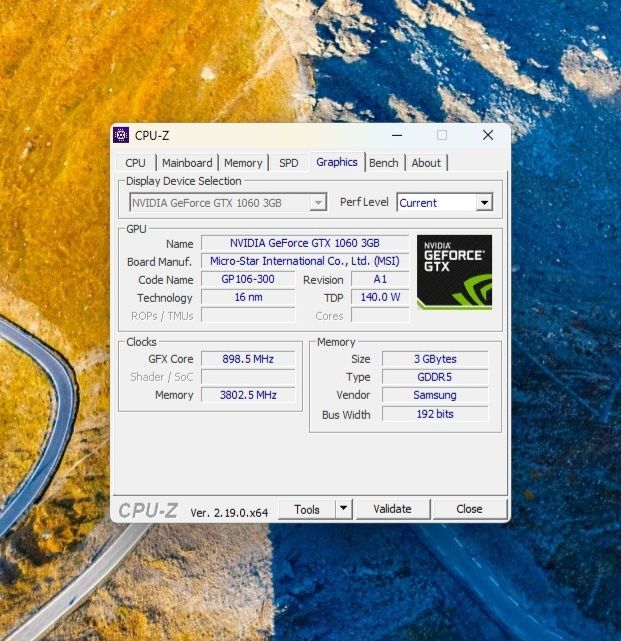The width and height of the screenshot is (621, 641).
Task: Click the memory Size 3 GBytes value
Action: click(x=435, y=359)
